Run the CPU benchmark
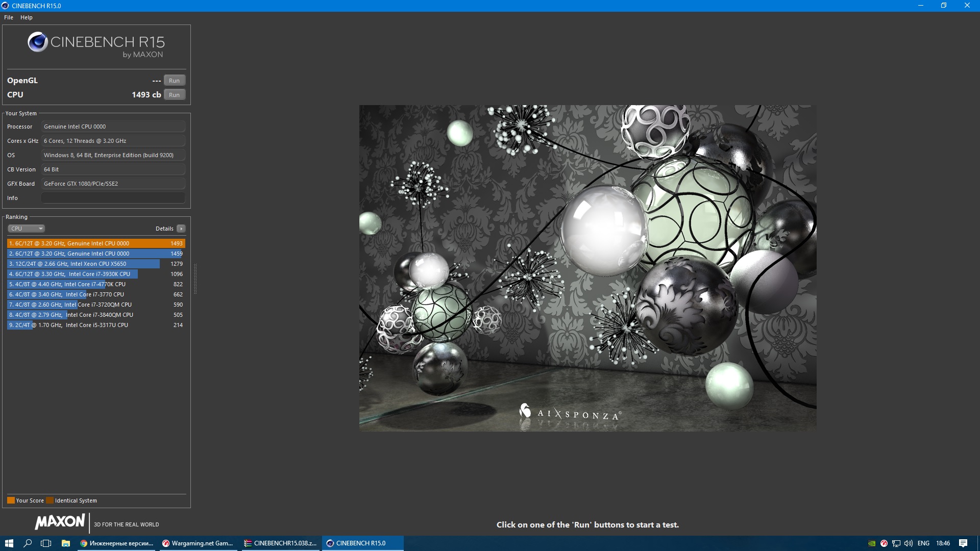Image resolution: width=980 pixels, height=551 pixels. pos(174,95)
